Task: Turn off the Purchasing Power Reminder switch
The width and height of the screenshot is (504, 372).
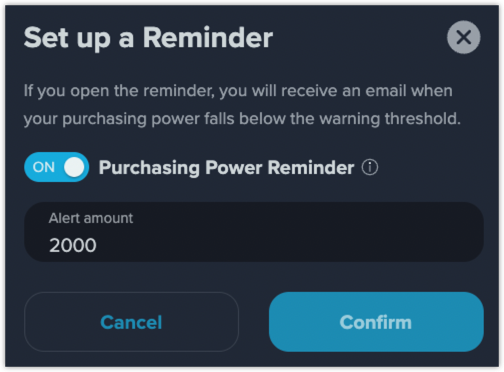Action: tap(56, 167)
